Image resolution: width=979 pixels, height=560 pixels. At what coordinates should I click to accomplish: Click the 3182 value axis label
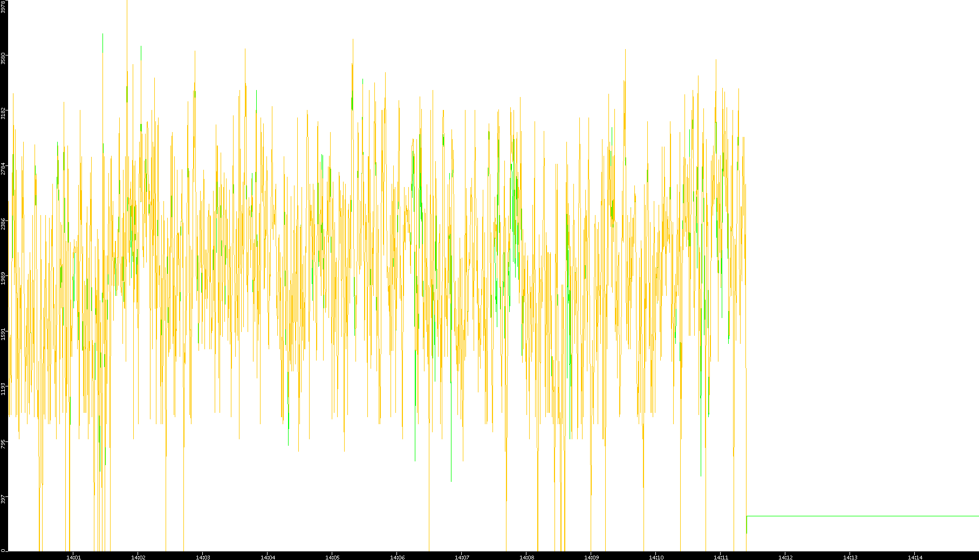click(x=3, y=113)
